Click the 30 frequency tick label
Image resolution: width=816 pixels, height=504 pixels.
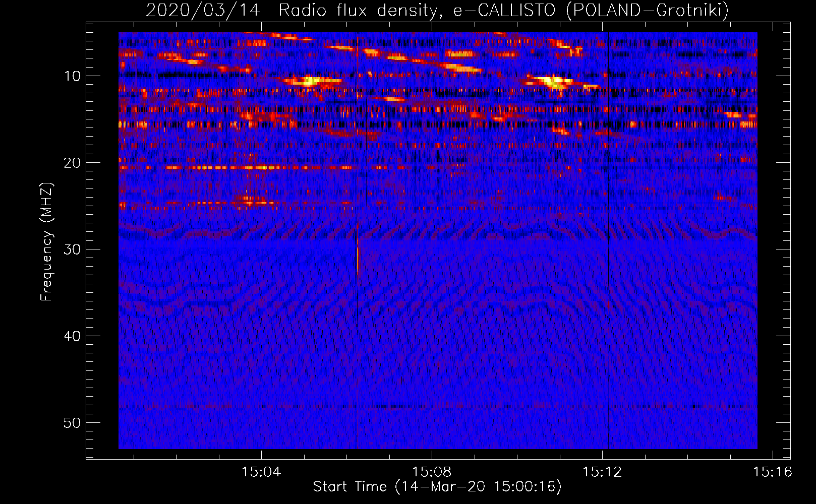pos(73,249)
